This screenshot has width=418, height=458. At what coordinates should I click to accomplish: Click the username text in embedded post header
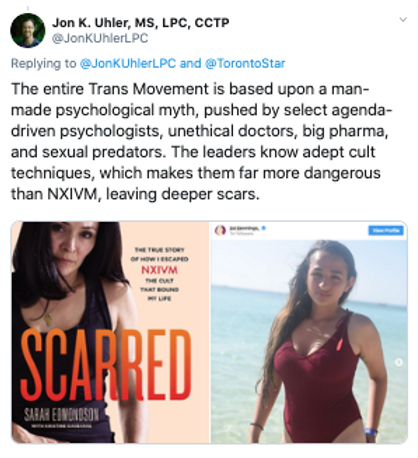click(244, 228)
